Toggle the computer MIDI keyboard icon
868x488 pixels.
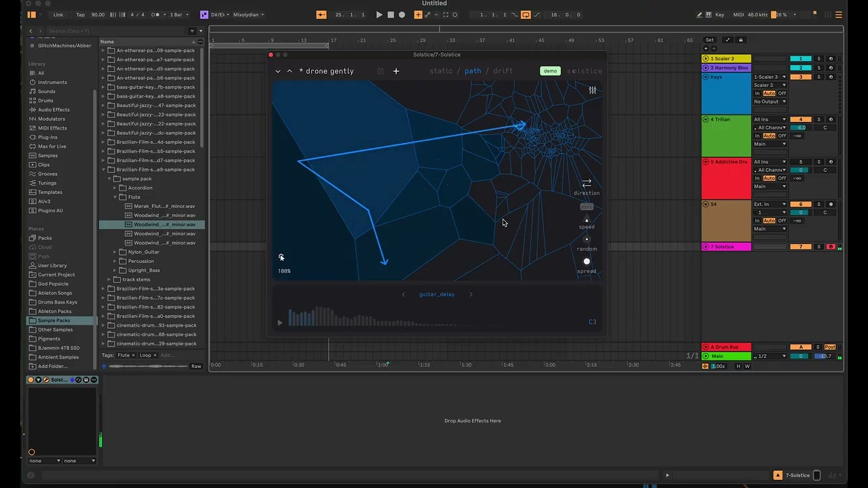[x=709, y=15]
